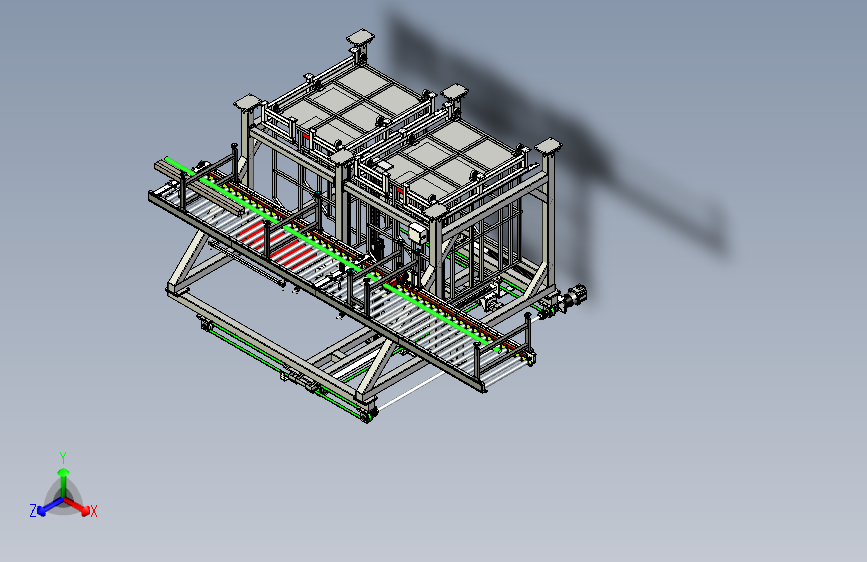Click the green Y axis of the orientation triad

click(64, 483)
